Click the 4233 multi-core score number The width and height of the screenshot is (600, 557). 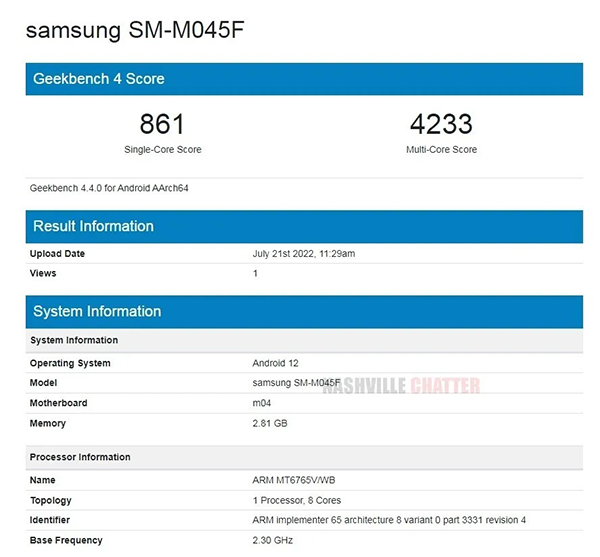[441, 125]
